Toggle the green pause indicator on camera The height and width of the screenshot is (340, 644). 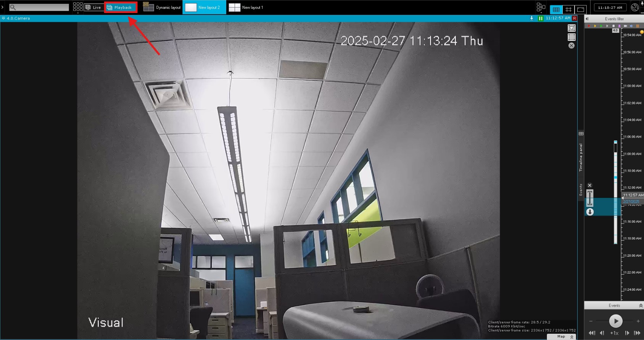tap(541, 18)
